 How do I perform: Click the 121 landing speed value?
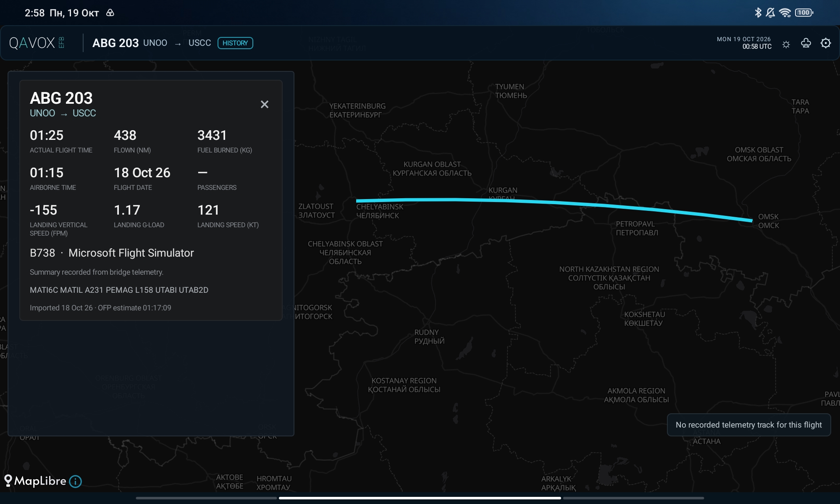pyautogui.click(x=208, y=210)
